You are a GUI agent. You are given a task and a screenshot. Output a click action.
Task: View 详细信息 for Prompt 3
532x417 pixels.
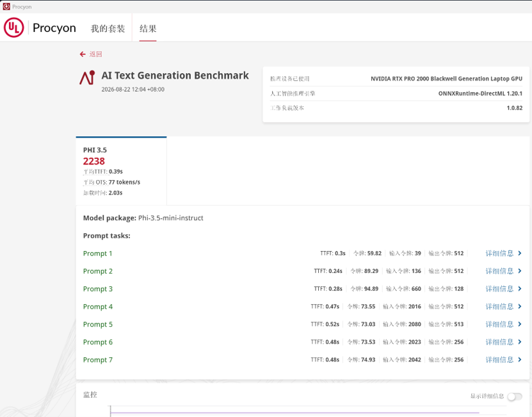point(499,289)
